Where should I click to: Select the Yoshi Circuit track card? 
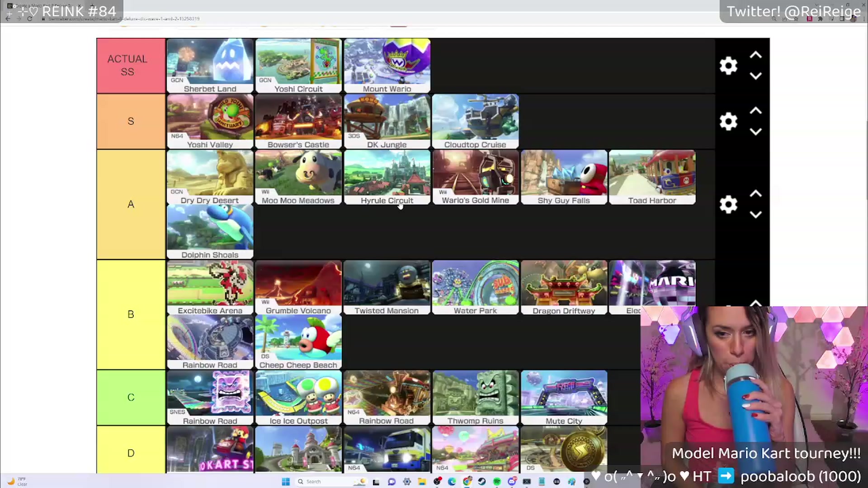pyautogui.click(x=298, y=66)
